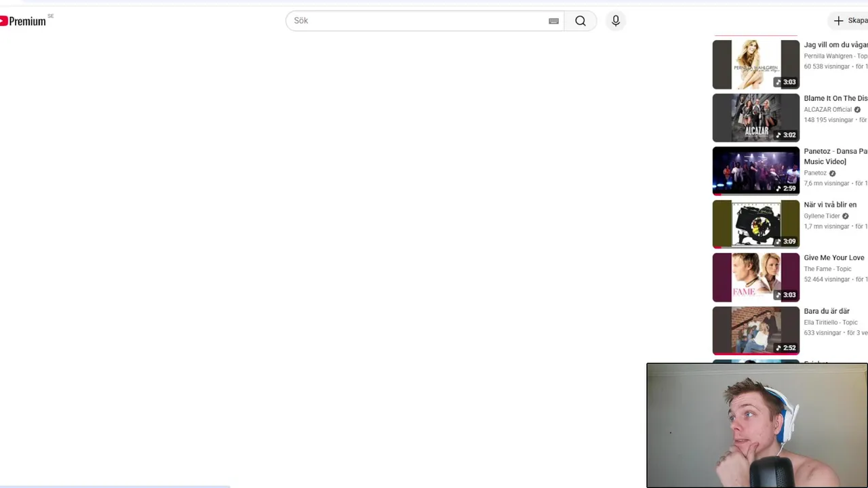Open the title 'Blame It On The Disco'
This screenshot has width=868, height=488.
(x=835, y=98)
